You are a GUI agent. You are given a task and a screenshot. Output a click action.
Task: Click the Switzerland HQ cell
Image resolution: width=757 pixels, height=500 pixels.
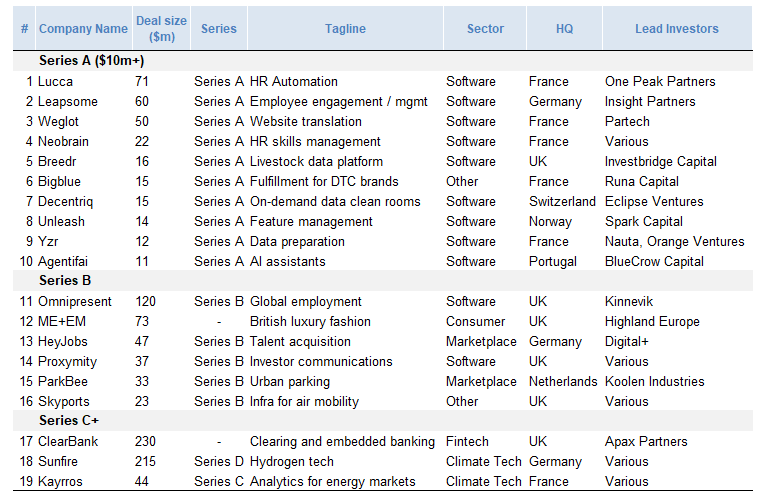click(x=562, y=202)
